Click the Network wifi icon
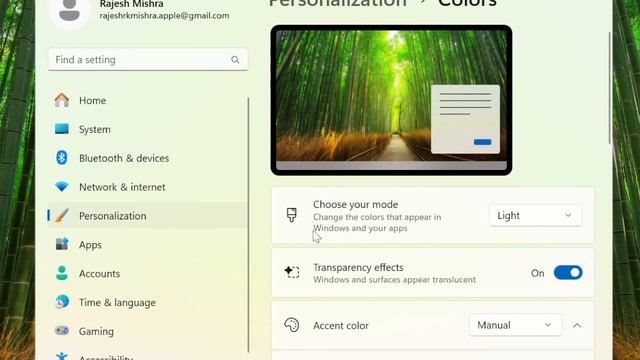This screenshot has width=640, height=360. 62,187
